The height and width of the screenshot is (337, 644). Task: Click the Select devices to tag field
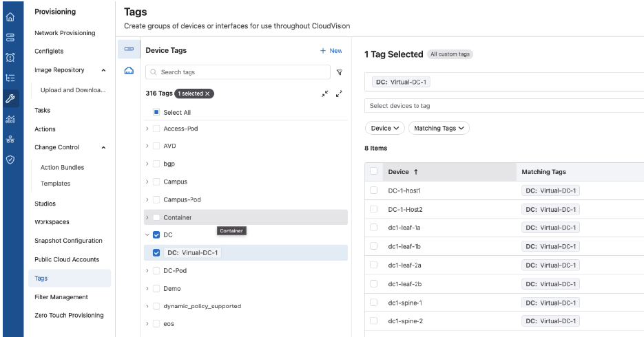504,106
